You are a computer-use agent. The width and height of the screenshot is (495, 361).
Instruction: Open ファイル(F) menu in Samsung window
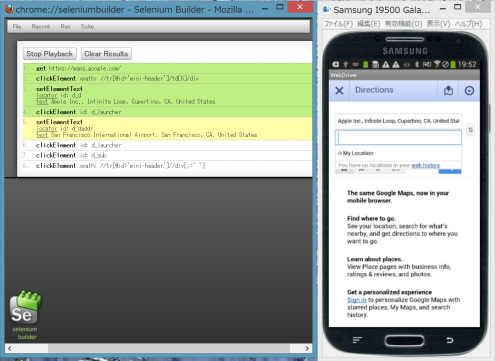(x=338, y=24)
